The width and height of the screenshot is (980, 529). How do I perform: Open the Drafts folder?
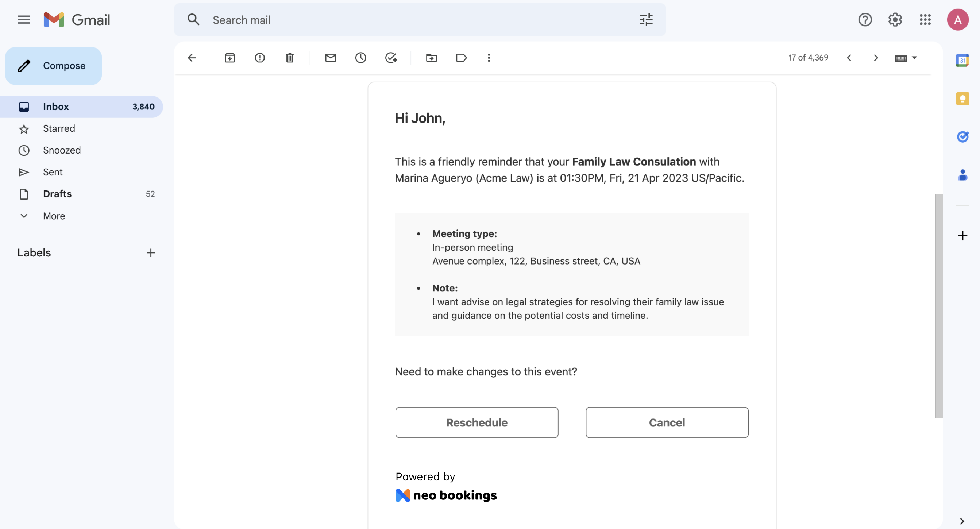click(x=81, y=194)
